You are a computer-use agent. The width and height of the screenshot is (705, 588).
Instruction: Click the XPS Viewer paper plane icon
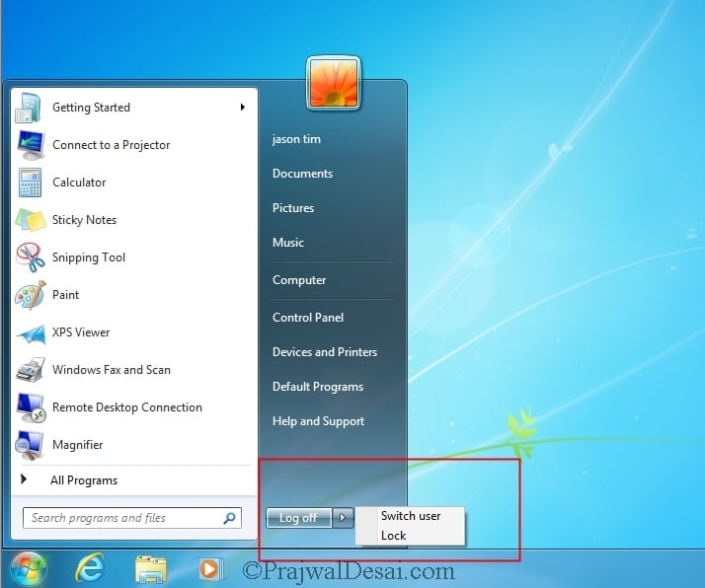click(31, 334)
